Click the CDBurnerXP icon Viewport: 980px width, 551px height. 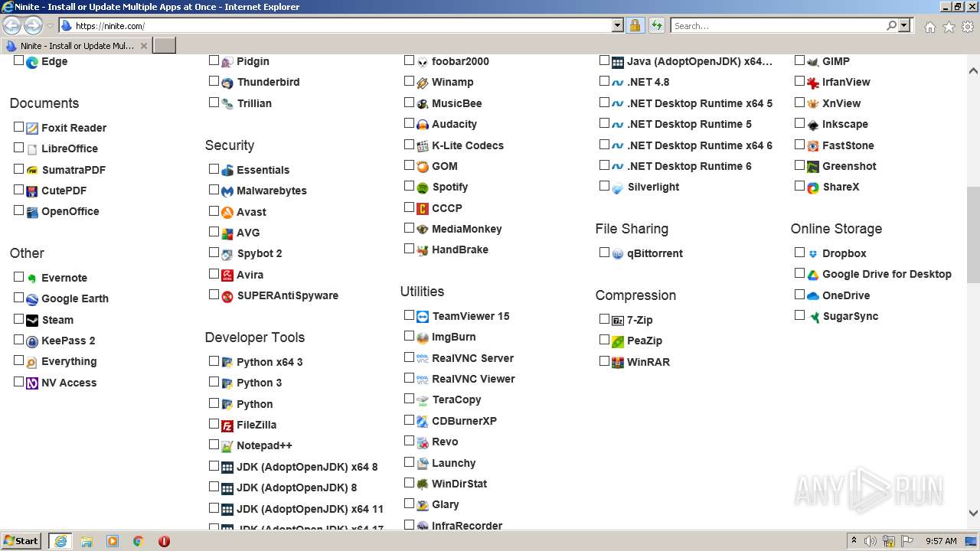(x=423, y=422)
